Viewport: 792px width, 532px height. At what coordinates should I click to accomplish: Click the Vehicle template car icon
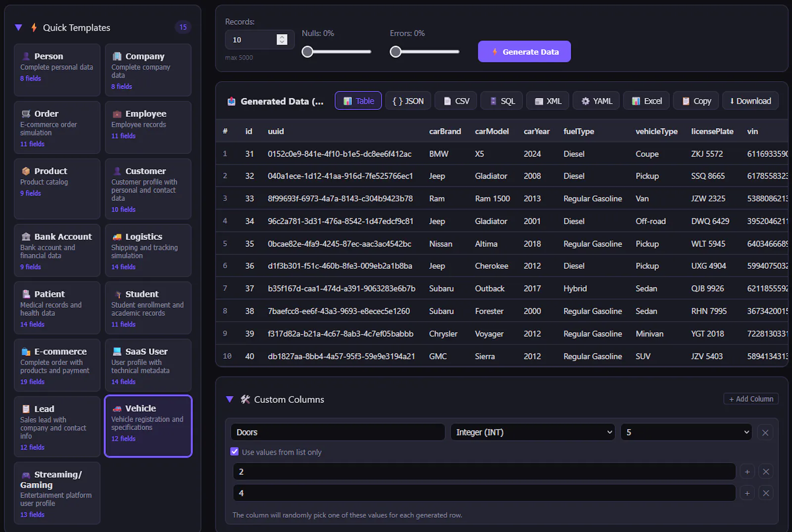(117, 409)
